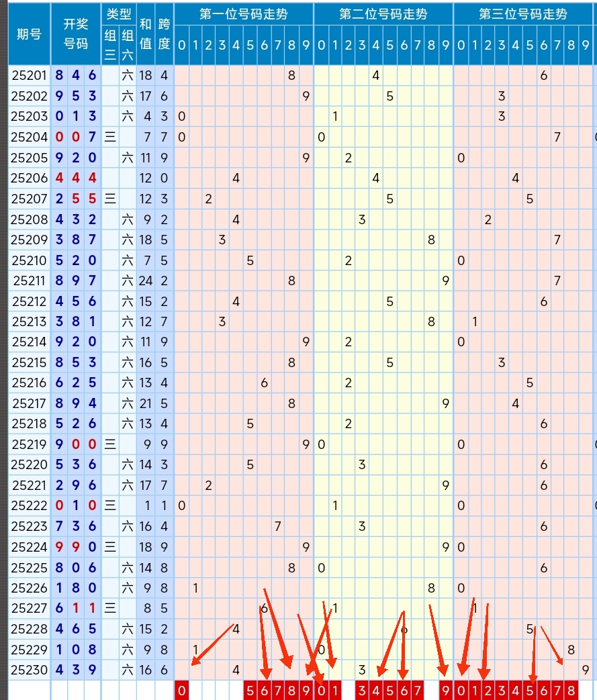
Task: Click ones digit 9 in row 25230
Action: tap(92, 670)
